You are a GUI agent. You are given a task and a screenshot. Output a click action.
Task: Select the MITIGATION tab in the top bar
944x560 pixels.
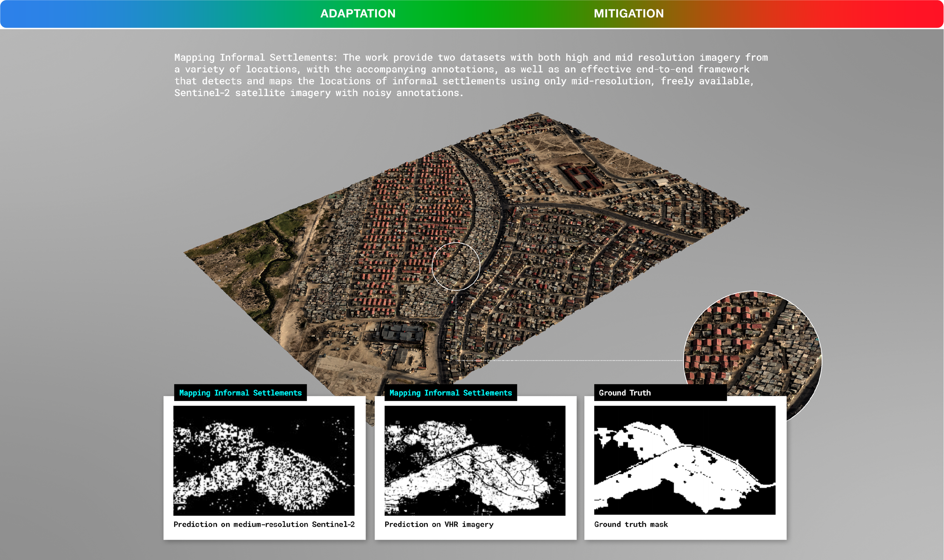click(629, 14)
